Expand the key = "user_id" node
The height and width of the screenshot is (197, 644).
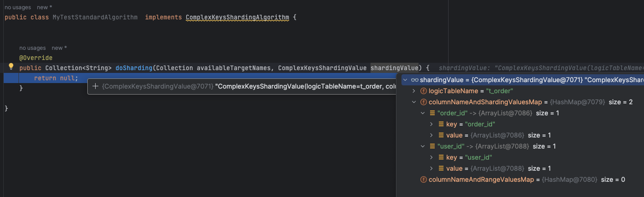click(x=431, y=157)
